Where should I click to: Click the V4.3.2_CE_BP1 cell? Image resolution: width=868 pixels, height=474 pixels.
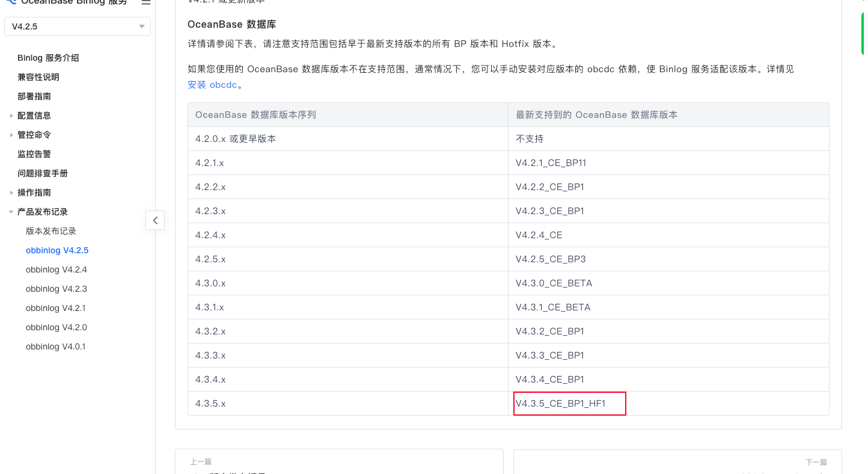(x=668, y=331)
